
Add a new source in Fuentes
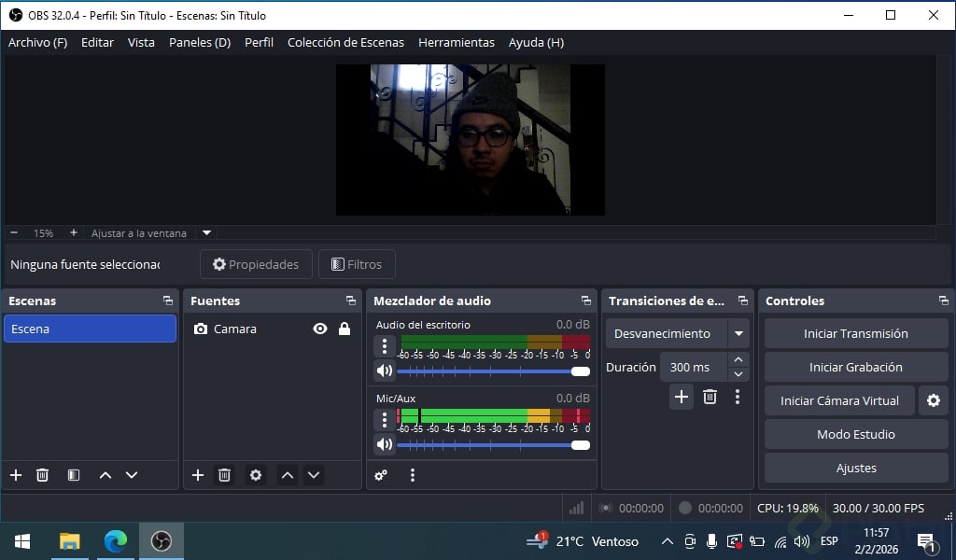pos(198,475)
